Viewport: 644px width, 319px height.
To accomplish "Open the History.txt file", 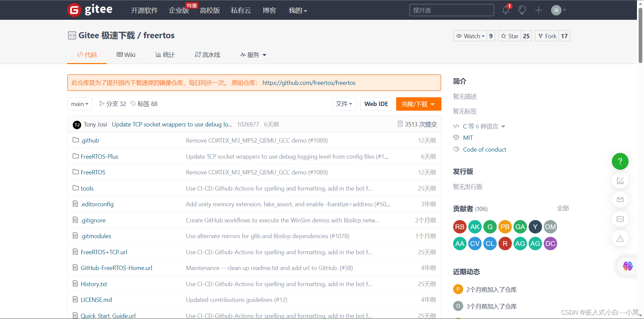I will pos(94,284).
